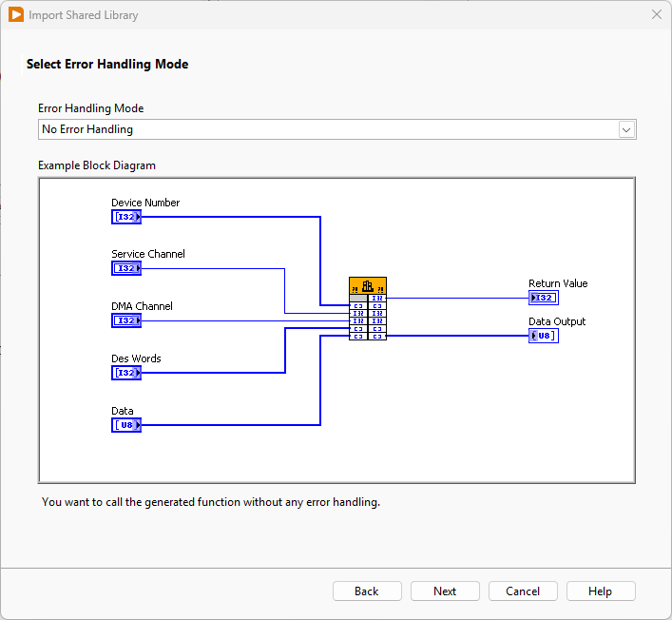
Task: Click the Des Words I32 terminal icon
Action: click(x=125, y=373)
